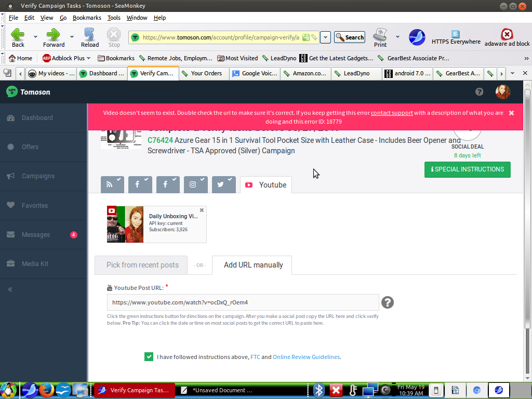Image resolution: width=532 pixels, height=399 pixels.
Task: Remove the Daily Unboxing channel card
Action: pyautogui.click(x=202, y=210)
